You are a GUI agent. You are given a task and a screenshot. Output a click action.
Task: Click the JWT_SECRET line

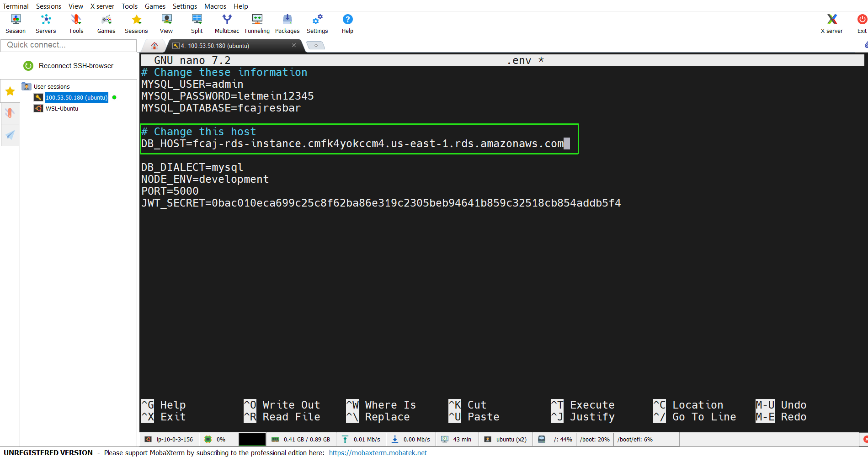[381, 203]
